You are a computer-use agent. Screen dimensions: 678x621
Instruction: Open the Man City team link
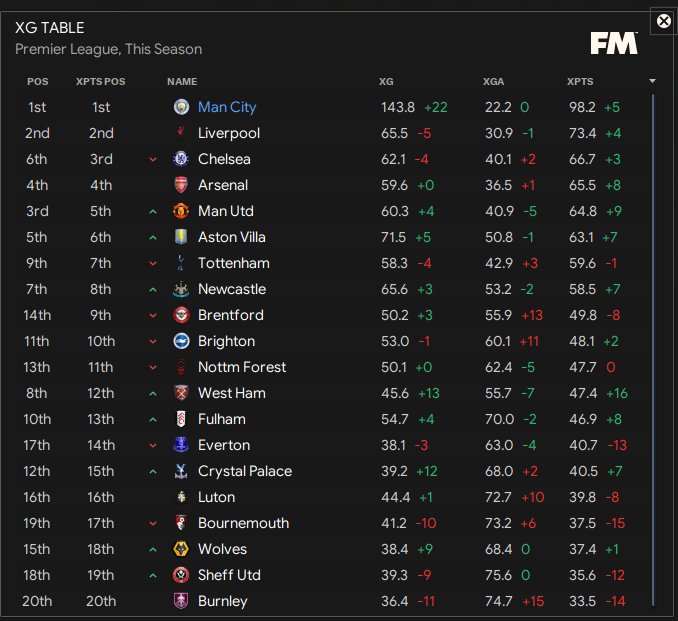[x=227, y=107]
